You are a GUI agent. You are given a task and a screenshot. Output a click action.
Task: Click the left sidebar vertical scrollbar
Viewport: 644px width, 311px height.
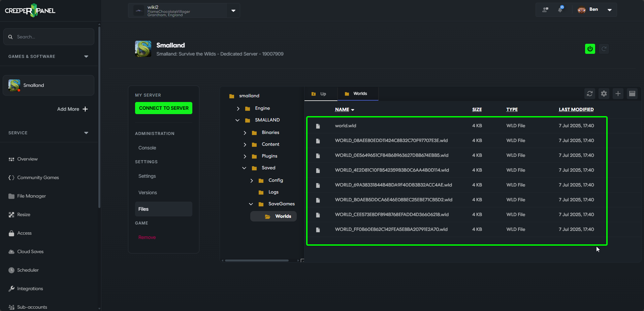99,118
